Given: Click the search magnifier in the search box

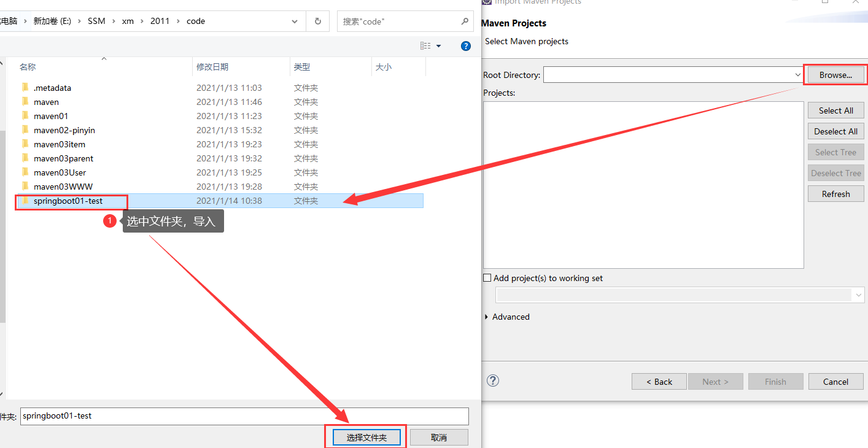Looking at the screenshot, I should click(x=465, y=21).
